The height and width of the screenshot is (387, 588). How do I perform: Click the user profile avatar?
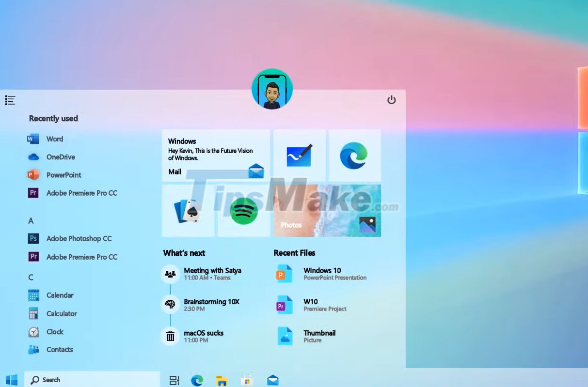272,89
